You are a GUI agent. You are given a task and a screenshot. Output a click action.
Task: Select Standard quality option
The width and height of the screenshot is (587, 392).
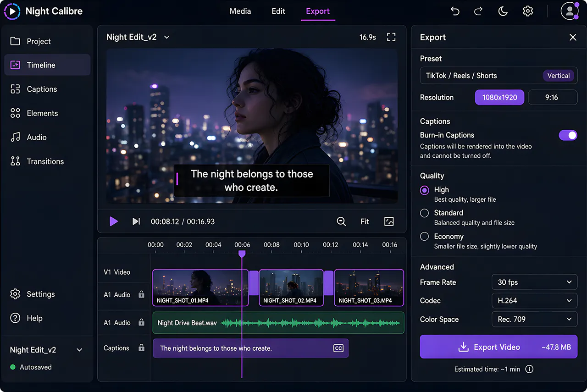[425, 213]
